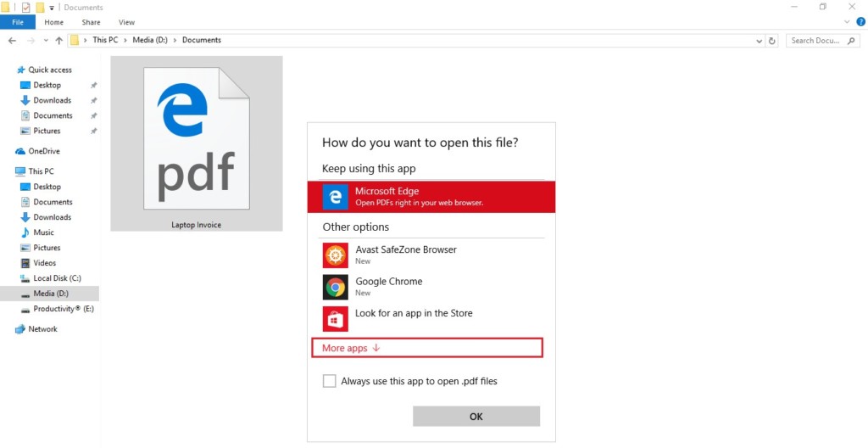The width and height of the screenshot is (868, 448).
Task: Click the Properties quick access toolbar icon
Action: (26, 7)
